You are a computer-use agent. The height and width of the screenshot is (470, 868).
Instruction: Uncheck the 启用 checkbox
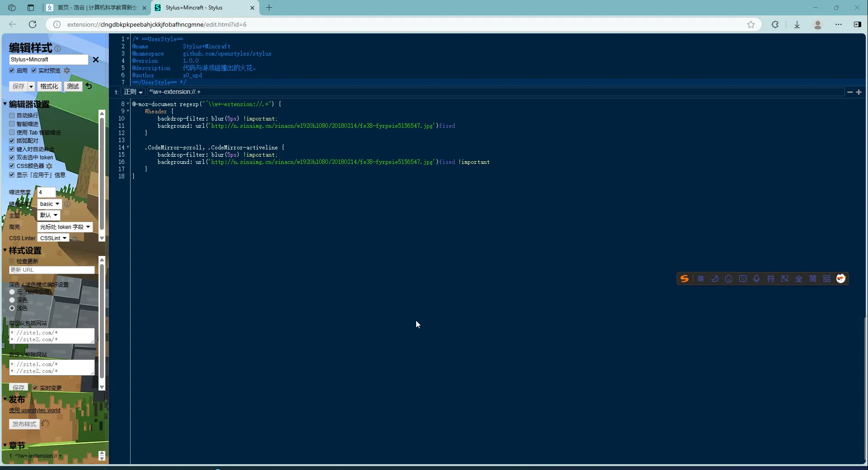click(12, 71)
